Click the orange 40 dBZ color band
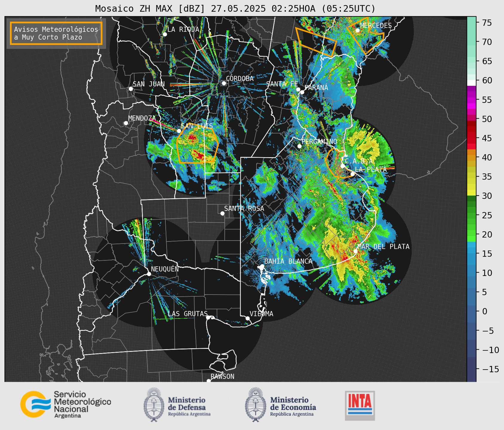Image resolution: width=504 pixels, height=430 pixels. (471, 157)
